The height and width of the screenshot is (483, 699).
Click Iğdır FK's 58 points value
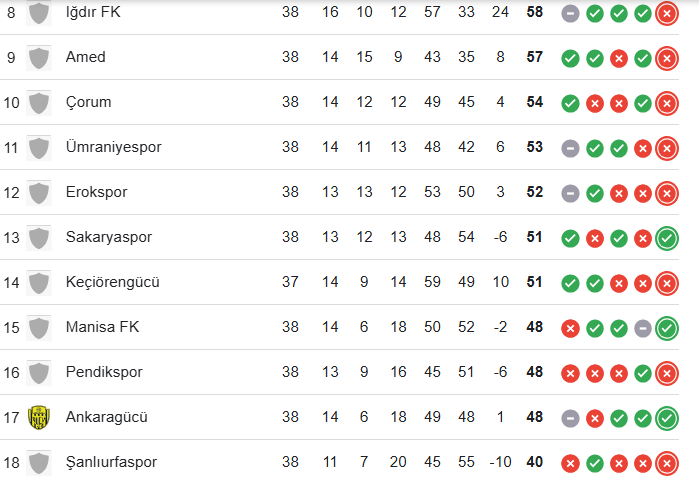[x=535, y=12]
